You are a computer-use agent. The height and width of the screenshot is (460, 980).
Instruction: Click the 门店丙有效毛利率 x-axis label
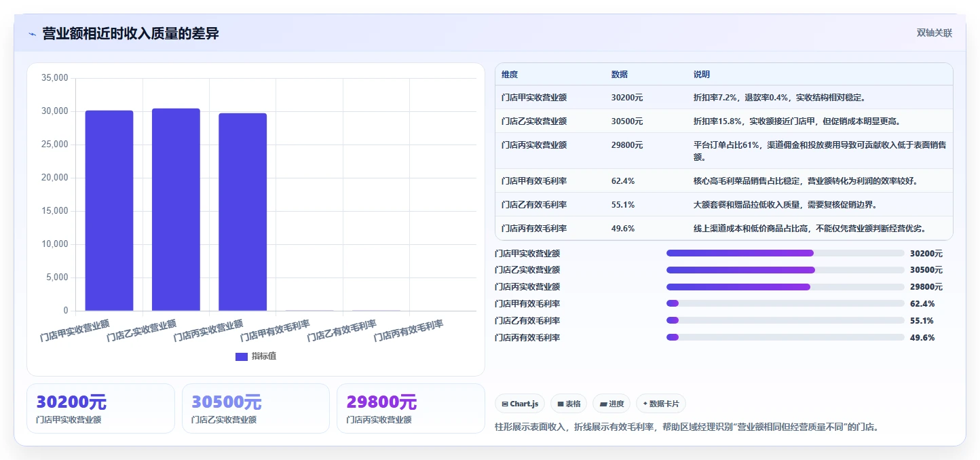coord(409,330)
